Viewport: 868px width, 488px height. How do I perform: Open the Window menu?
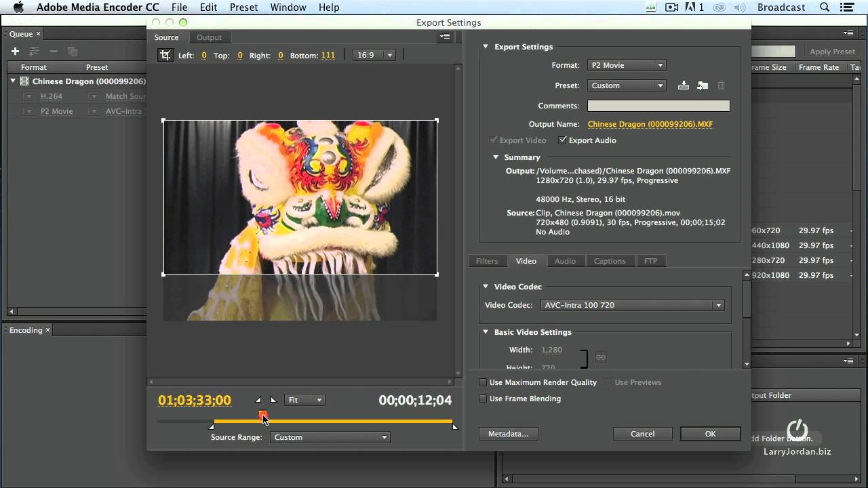[x=288, y=7]
